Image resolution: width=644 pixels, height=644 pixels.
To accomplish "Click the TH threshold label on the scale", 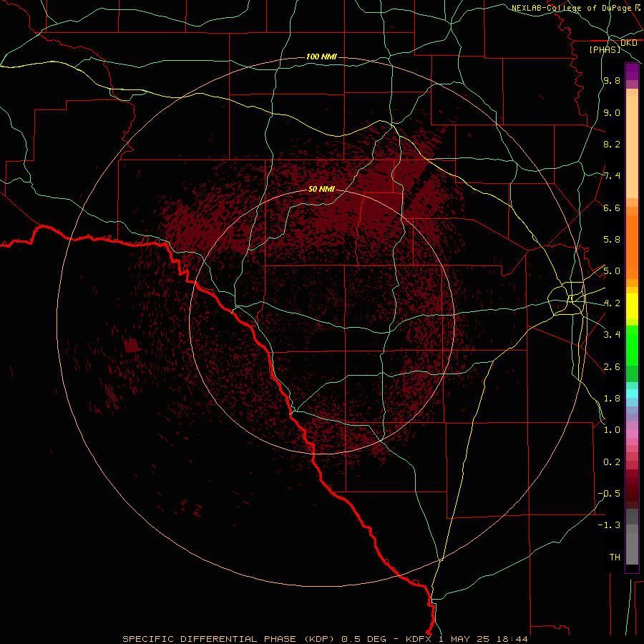I will (615, 557).
